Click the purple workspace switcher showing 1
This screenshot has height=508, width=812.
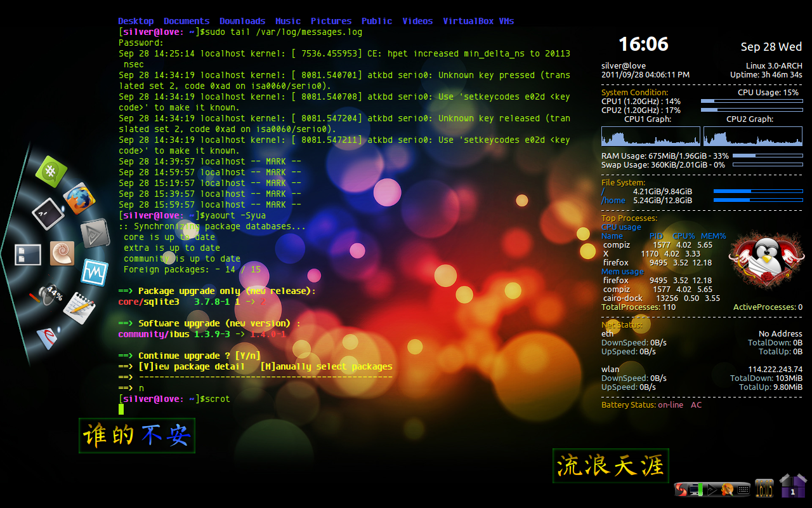pos(793,486)
